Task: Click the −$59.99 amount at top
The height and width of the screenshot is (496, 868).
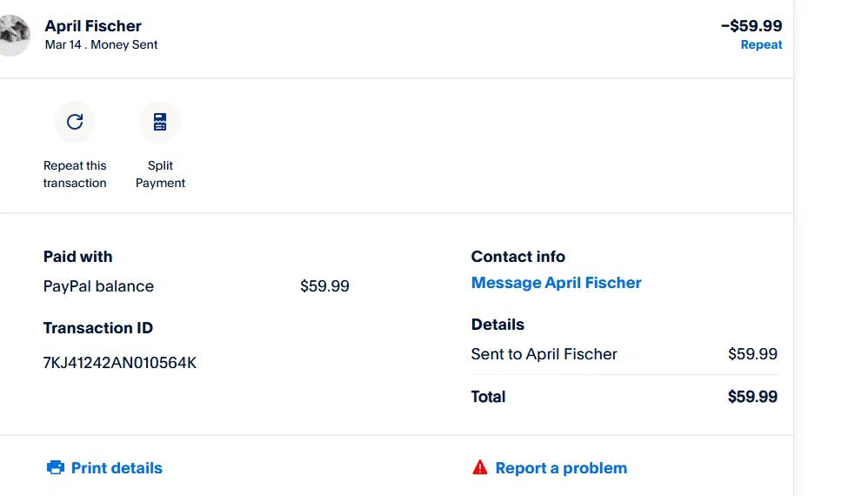Action: coord(751,26)
